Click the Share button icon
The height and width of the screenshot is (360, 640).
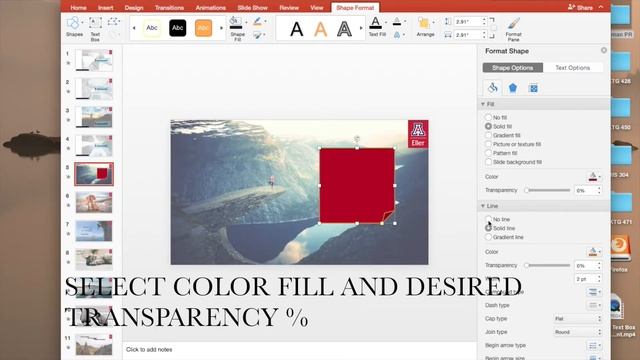pyautogui.click(x=571, y=7)
